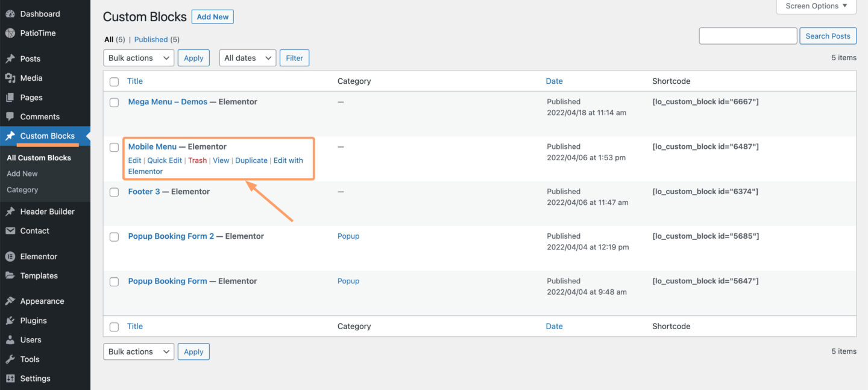Open the Elementor menu in the sidebar
Viewport: 868px width, 390px height.
click(39, 256)
